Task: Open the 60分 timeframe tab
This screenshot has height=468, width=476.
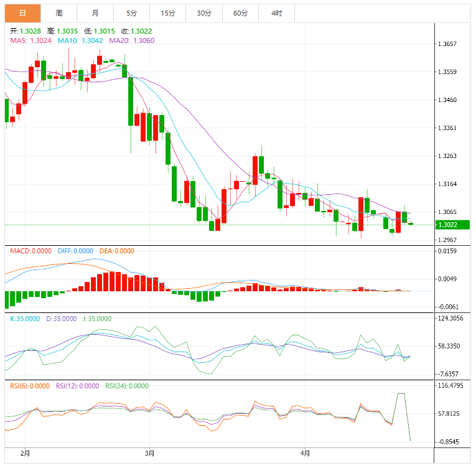Action: pos(240,13)
